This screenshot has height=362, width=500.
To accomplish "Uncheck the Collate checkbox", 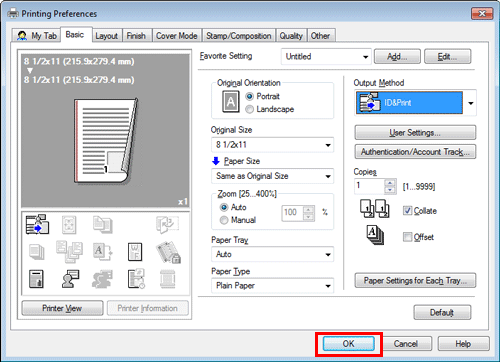I will pos(407,211).
